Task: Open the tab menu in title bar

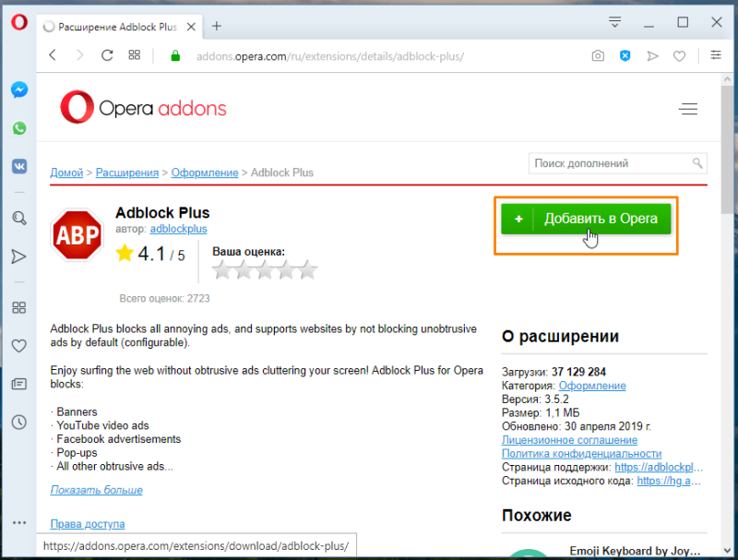Action: point(614,22)
